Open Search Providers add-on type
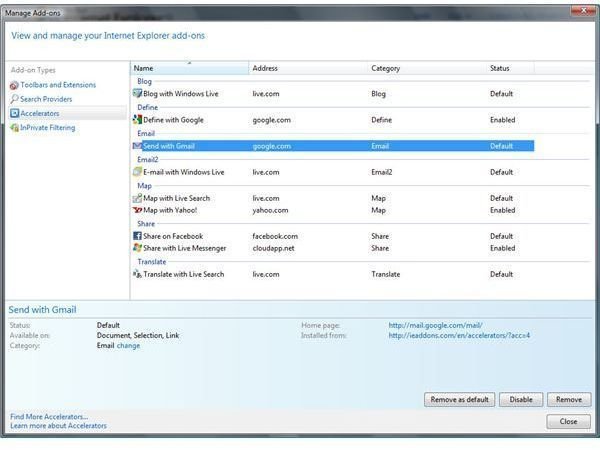This screenshot has width=600, height=450. [46, 99]
